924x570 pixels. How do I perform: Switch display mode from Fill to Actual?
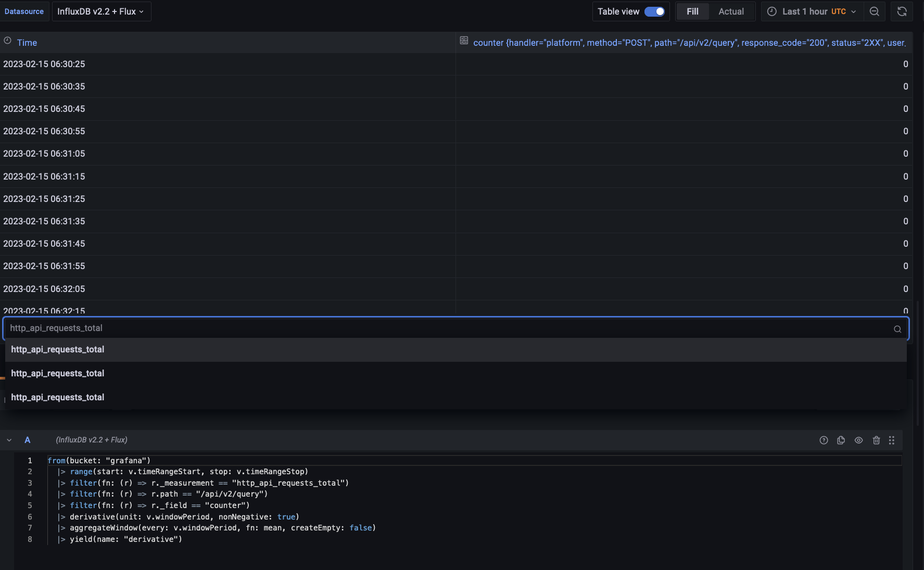pos(731,11)
